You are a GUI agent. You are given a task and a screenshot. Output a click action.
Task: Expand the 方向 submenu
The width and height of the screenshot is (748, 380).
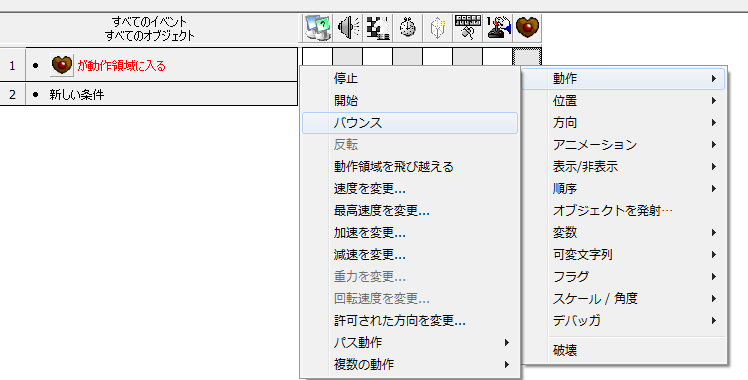click(x=623, y=123)
